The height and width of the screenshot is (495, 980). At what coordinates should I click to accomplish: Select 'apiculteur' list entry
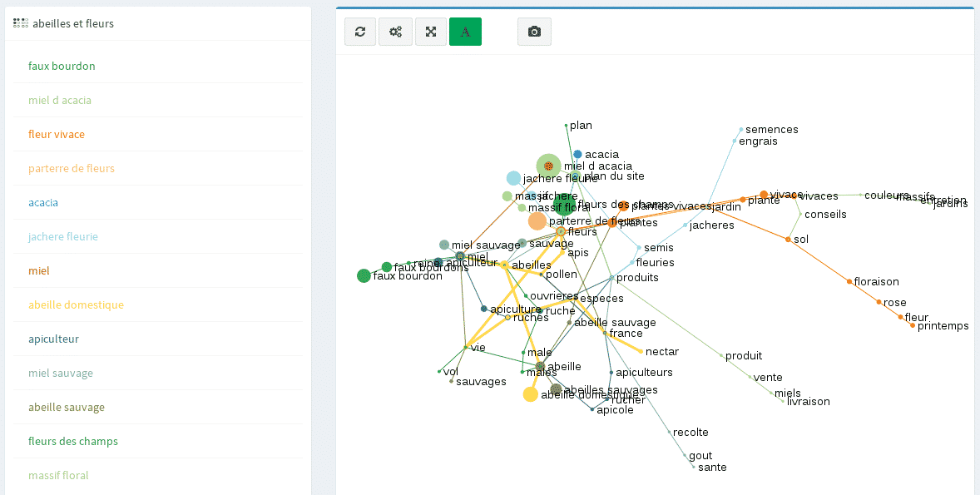click(54, 339)
